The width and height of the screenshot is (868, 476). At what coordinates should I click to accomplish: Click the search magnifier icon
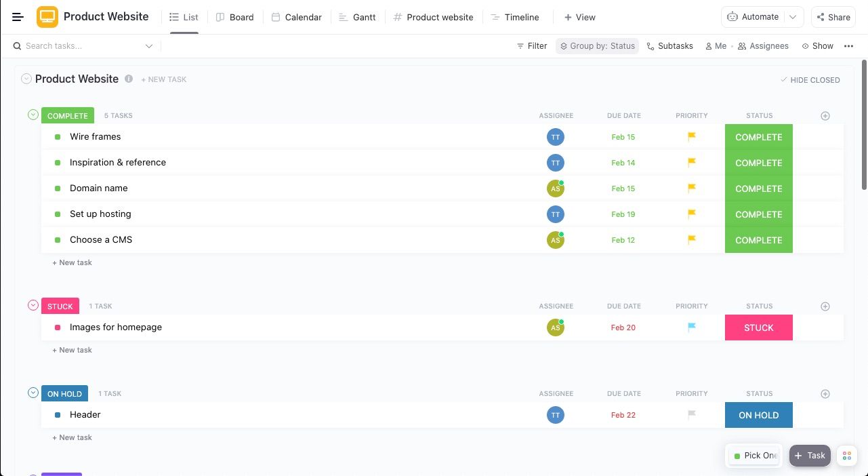[x=18, y=46]
